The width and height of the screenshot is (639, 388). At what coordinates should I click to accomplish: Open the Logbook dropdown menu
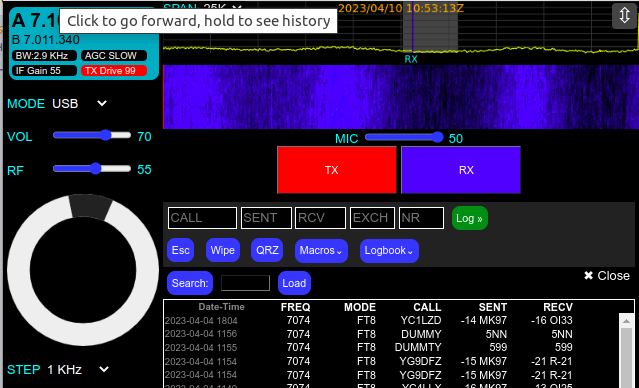click(389, 250)
